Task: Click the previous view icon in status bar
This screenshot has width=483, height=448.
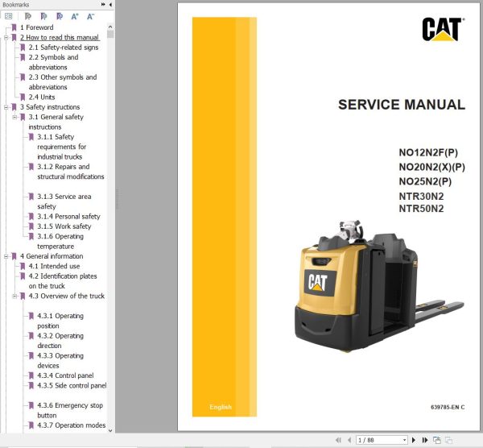Action: [437, 440]
